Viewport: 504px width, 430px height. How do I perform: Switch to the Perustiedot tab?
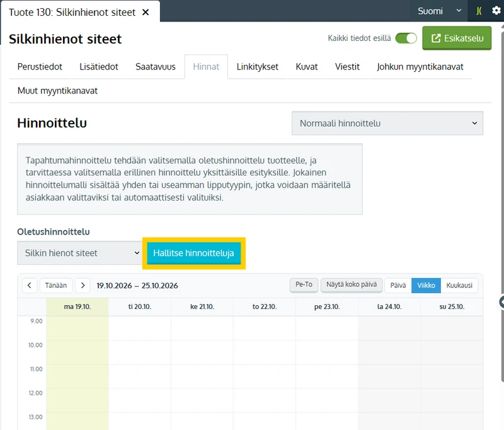[x=40, y=67]
